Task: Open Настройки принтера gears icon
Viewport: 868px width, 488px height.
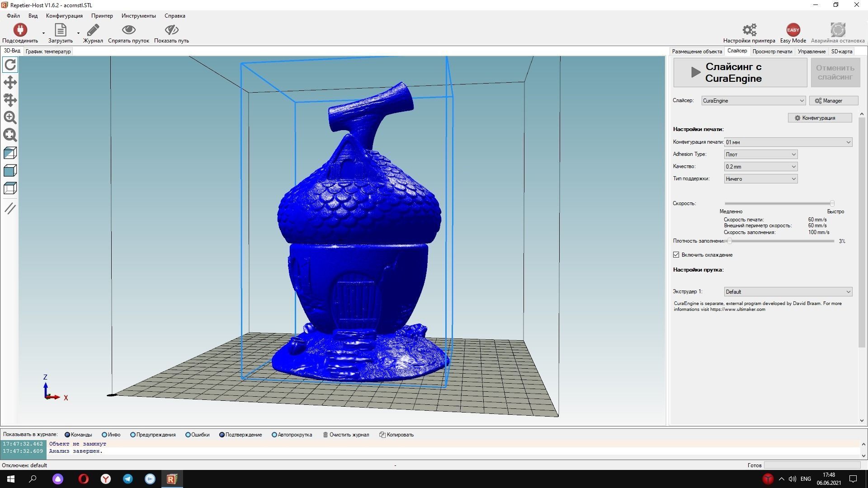Action: 749,30
